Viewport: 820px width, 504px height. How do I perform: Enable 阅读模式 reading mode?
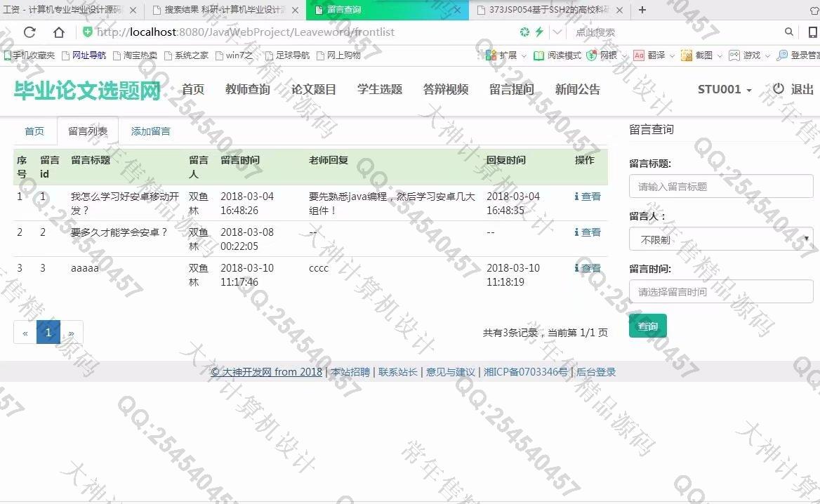click(x=557, y=55)
